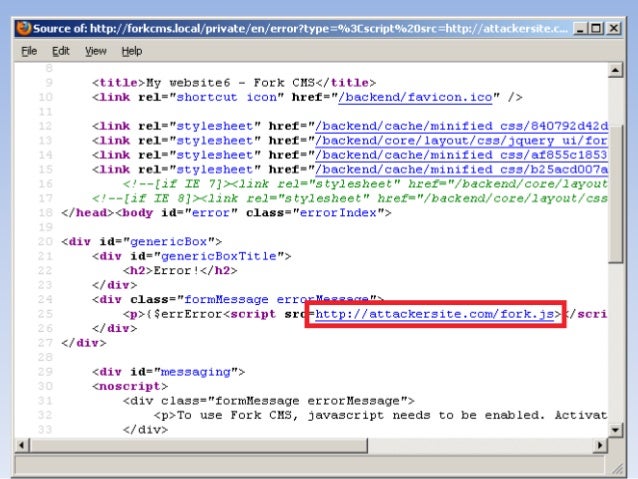638x479 pixels.
Task: Click the vertical scrollbar down arrow
Action: (615, 430)
